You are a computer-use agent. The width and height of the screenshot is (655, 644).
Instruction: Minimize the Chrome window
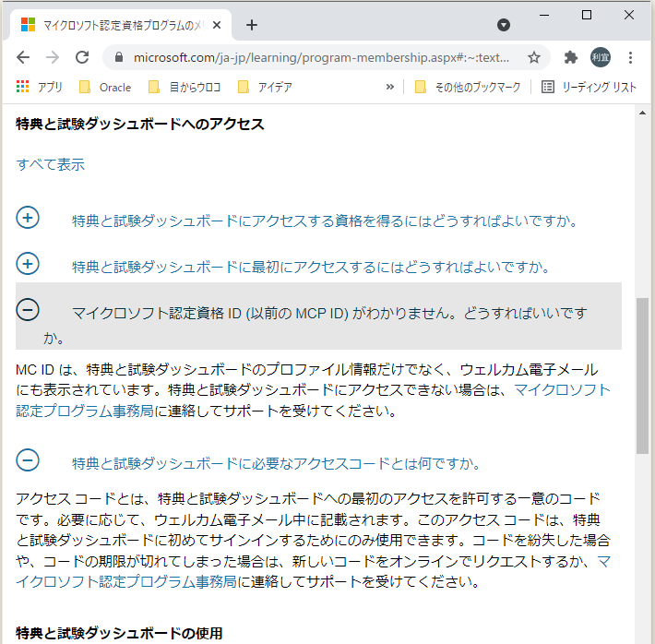click(x=544, y=15)
